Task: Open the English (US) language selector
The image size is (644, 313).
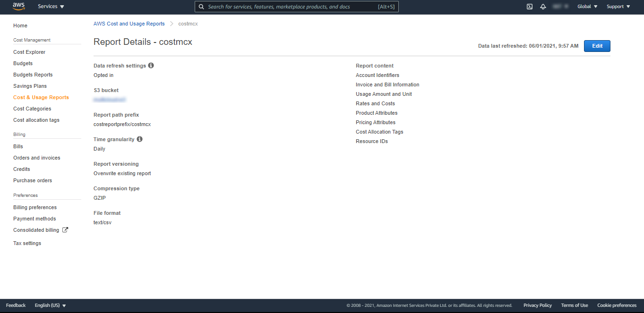Action: tap(50, 305)
